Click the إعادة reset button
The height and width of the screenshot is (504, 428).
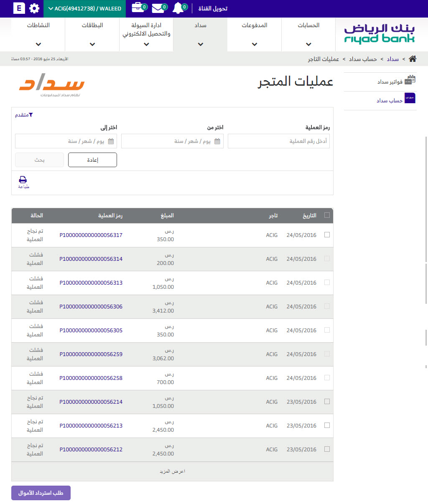click(92, 160)
